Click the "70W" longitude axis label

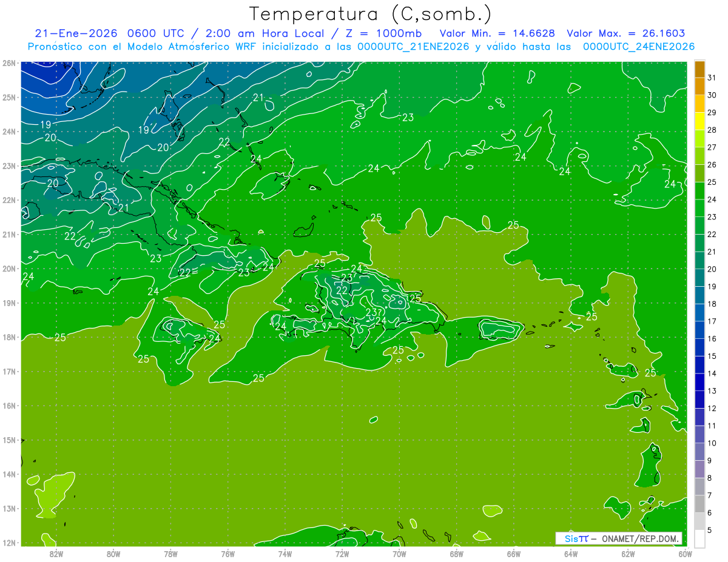point(399,554)
